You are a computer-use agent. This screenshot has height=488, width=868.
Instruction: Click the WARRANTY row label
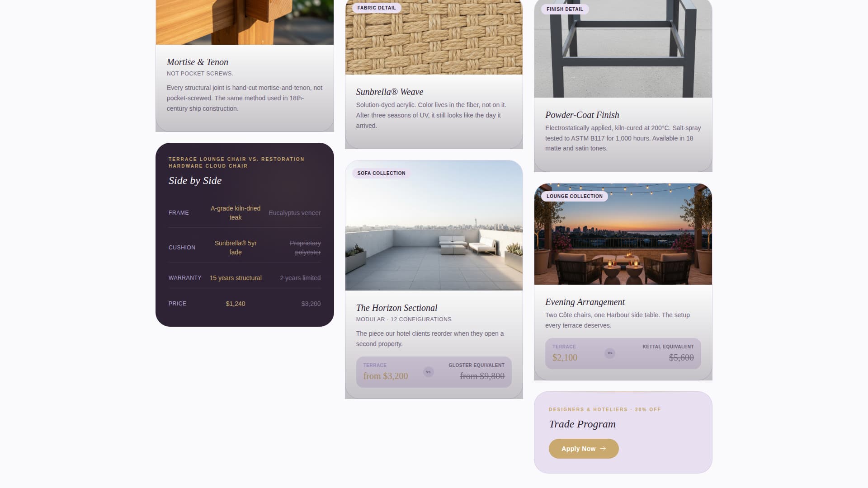click(185, 278)
